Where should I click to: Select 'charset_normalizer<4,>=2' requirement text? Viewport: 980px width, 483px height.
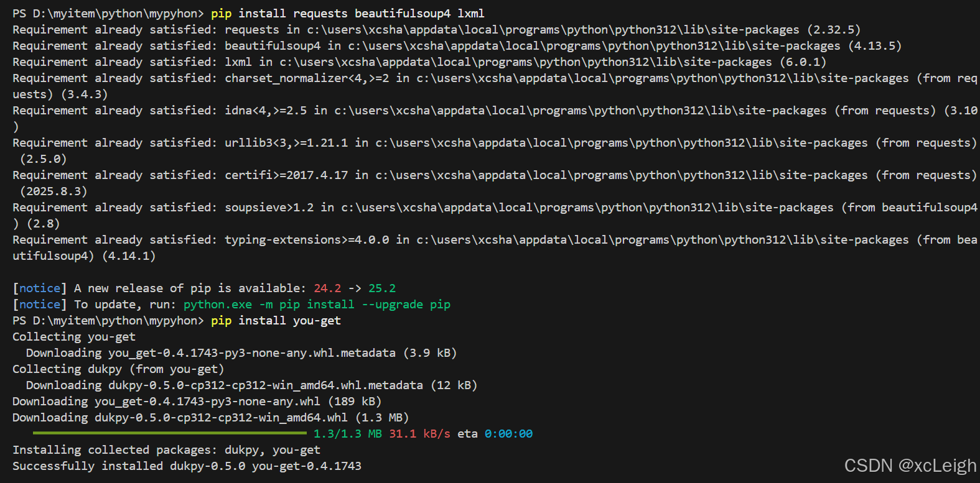(x=307, y=78)
